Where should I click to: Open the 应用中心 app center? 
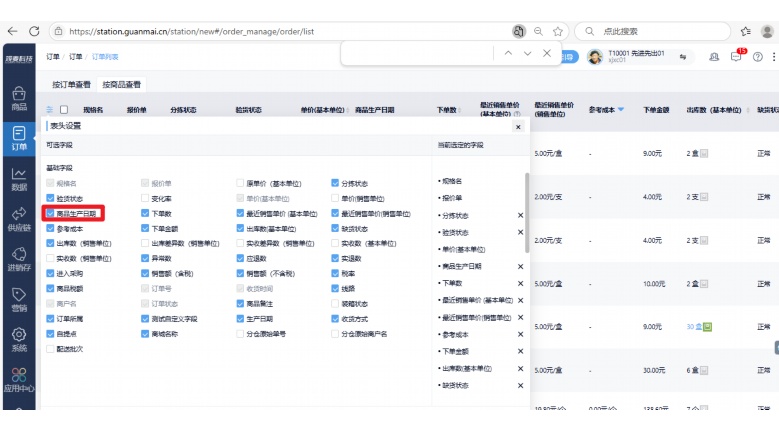(x=19, y=380)
